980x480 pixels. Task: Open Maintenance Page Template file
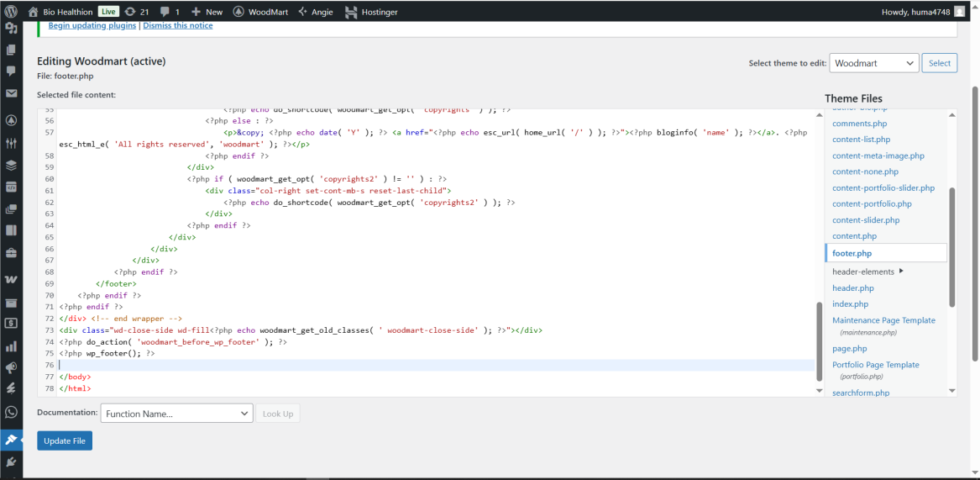[x=883, y=320]
